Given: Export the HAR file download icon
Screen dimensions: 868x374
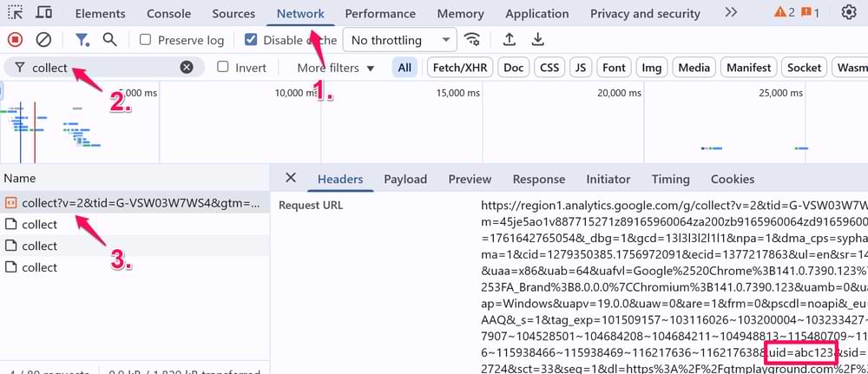Looking at the screenshot, I should (x=538, y=40).
